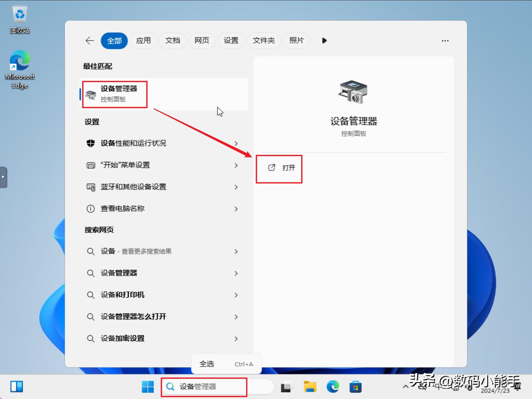This screenshot has width=532, height=399.
Task: Open the search panel three-dots options menu
Action: click(445, 41)
